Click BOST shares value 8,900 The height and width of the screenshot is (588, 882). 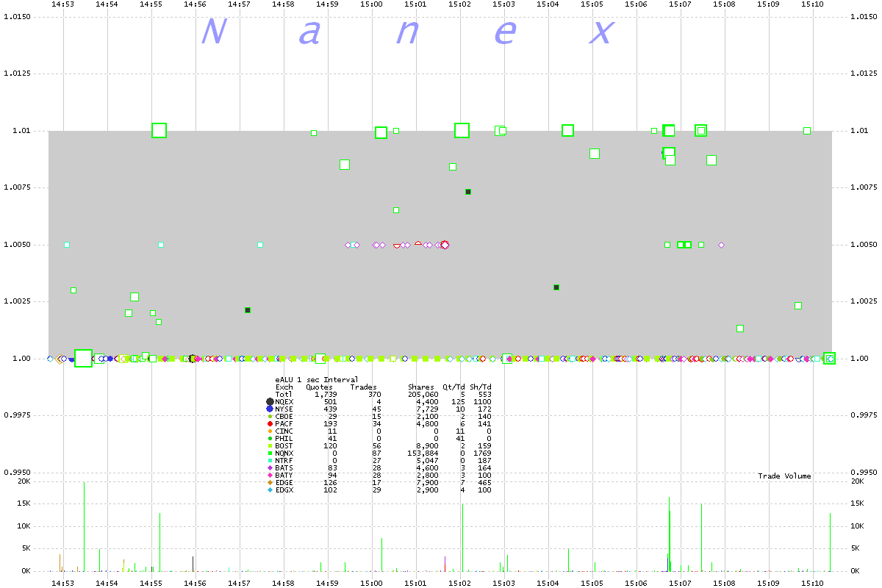click(x=428, y=445)
